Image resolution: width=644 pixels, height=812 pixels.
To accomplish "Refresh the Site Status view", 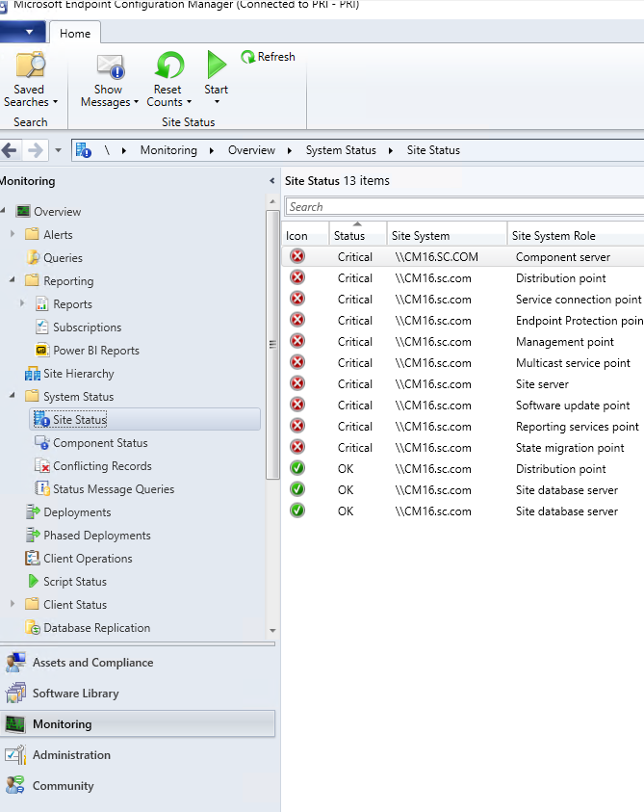I will pos(268,57).
